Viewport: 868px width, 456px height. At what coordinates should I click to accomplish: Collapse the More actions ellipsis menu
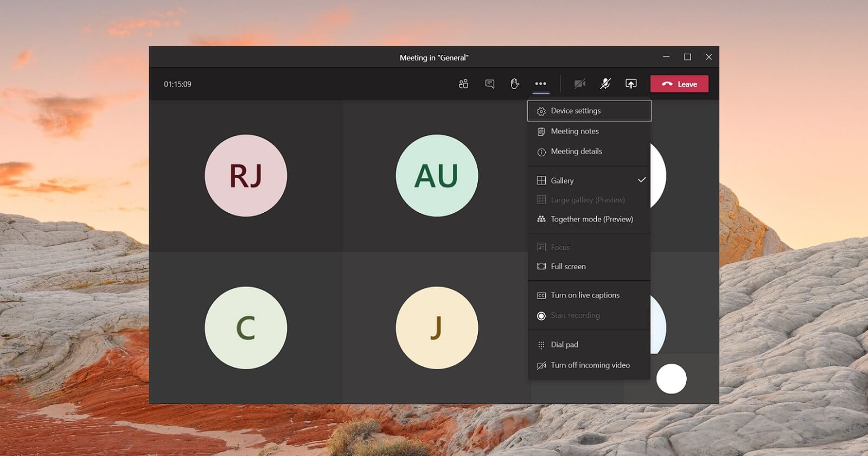tap(540, 84)
